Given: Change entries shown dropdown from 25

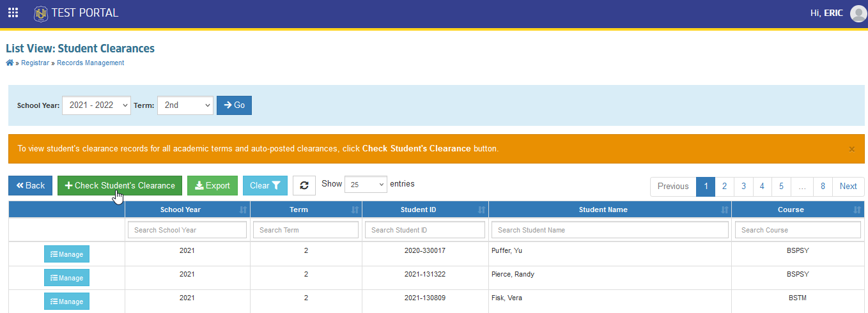Looking at the screenshot, I should pyautogui.click(x=366, y=185).
